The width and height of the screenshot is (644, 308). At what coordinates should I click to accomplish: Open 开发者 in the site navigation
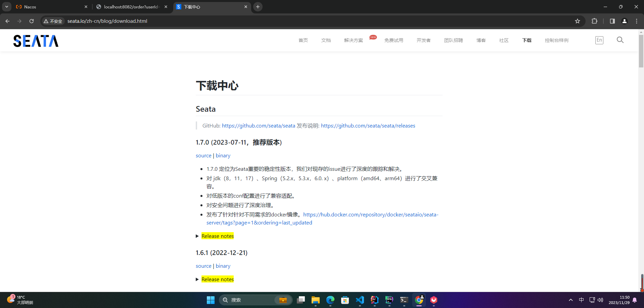pos(424,40)
